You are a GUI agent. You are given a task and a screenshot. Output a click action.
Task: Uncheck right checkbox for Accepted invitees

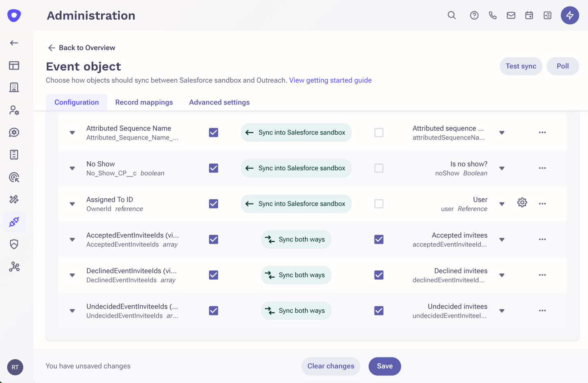pyautogui.click(x=379, y=239)
